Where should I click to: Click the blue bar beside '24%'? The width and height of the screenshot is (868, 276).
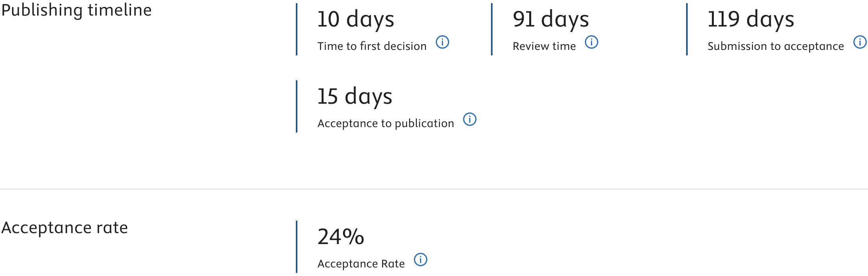click(x=297, y=247)
